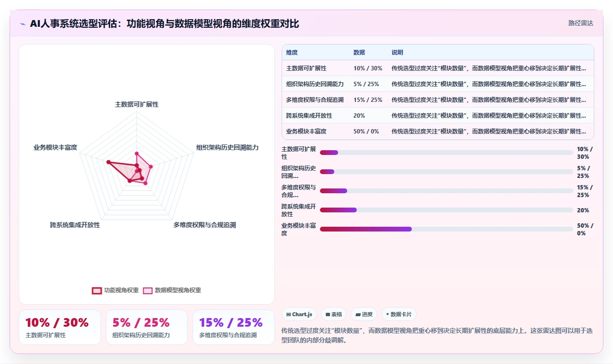Click the radar data point nearest 业务模块丰富度

(109, 162)
